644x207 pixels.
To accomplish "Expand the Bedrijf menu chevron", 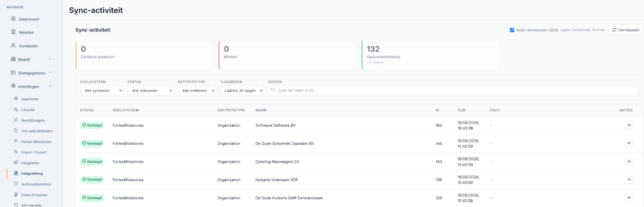I will point(50,59).
